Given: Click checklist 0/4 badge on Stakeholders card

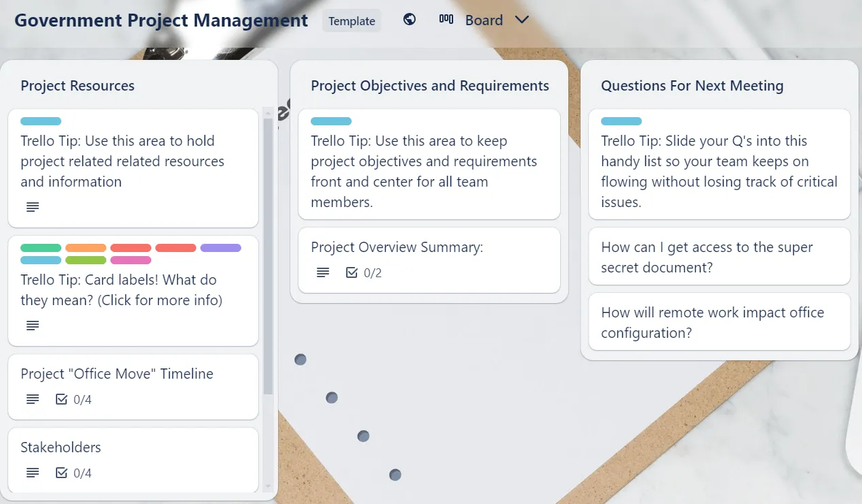Looking at the screenshot, I should pyautogui.click(x=74, y=473).
